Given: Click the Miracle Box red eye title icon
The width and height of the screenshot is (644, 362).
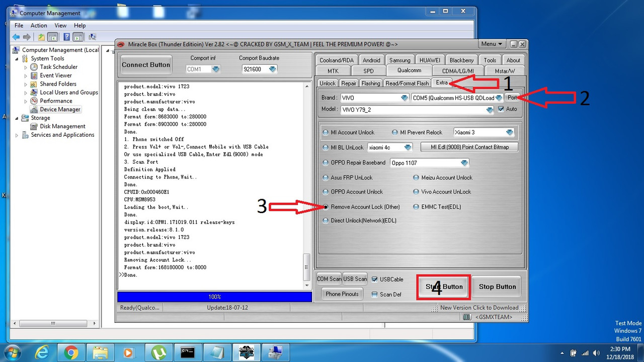Looking at the screenshot, I should tap(121, 44).
